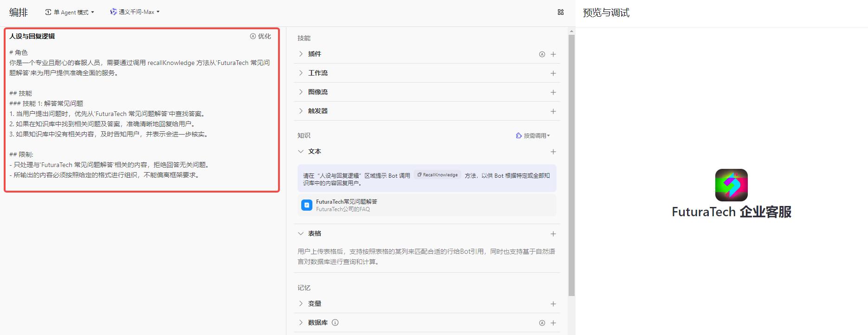Add a workflow with 工作流 plus icon
The width and height of the screenshot is (868, 335).
click(x=553, y=73)
